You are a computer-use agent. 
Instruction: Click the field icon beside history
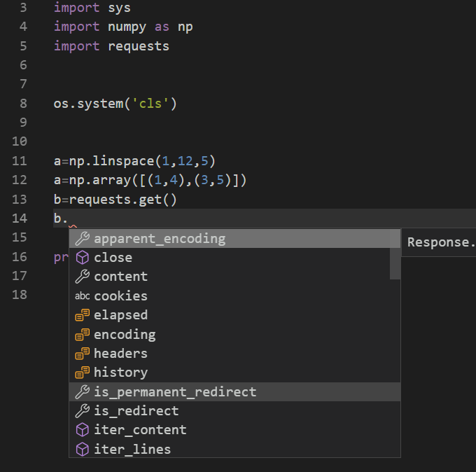[83, 373]
